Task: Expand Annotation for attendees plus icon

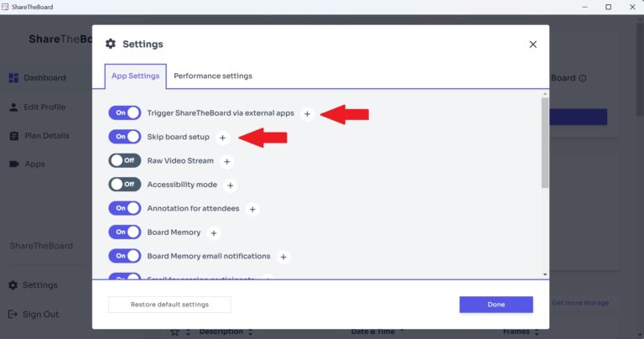Action: (x=252, y=209)
